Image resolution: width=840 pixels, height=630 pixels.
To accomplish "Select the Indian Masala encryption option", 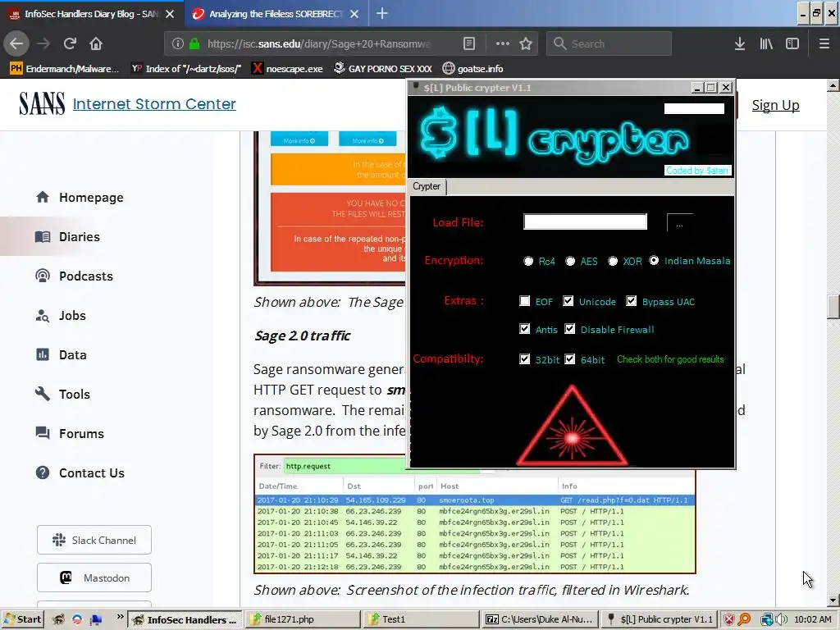I will point(654,260).
